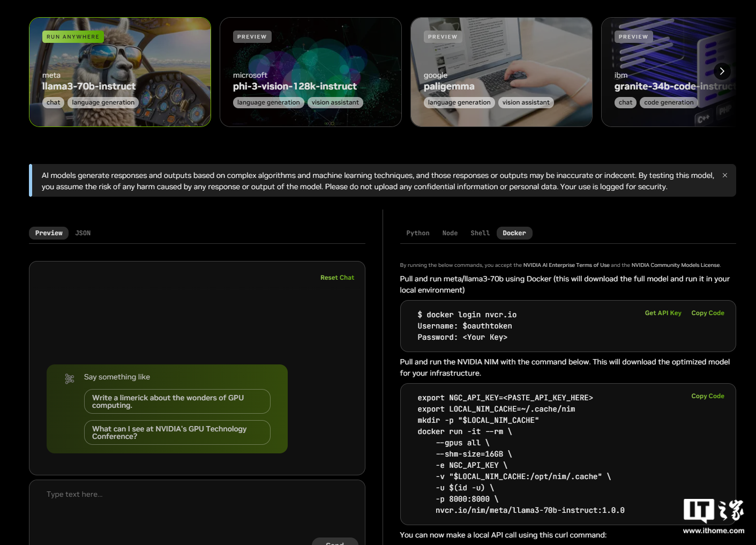756x545 pixels.
Task: Open the ibm granite-34b-code-instruct card
Action: click(669, 72)
